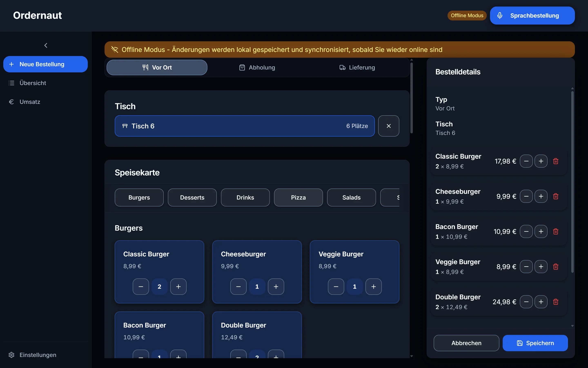Open the Tisch 6 table selector
The width and height of the screenshot is (588, 368).
point(245,126)
